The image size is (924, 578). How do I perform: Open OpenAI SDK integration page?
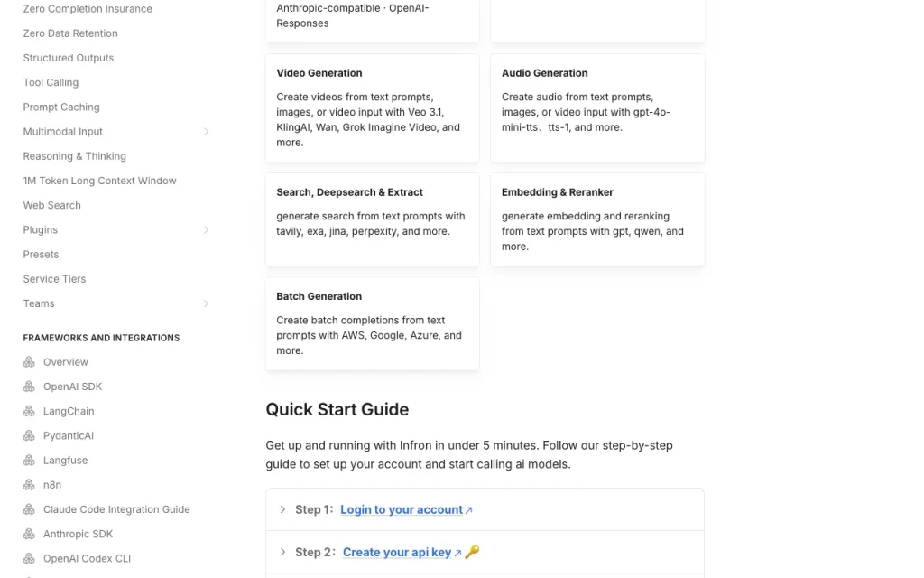(x=72, y=387)
